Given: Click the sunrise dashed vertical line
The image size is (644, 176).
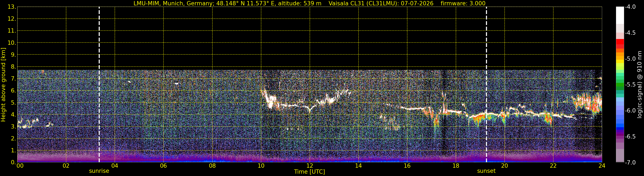Looking at the screenshot, I should [99, 85].
